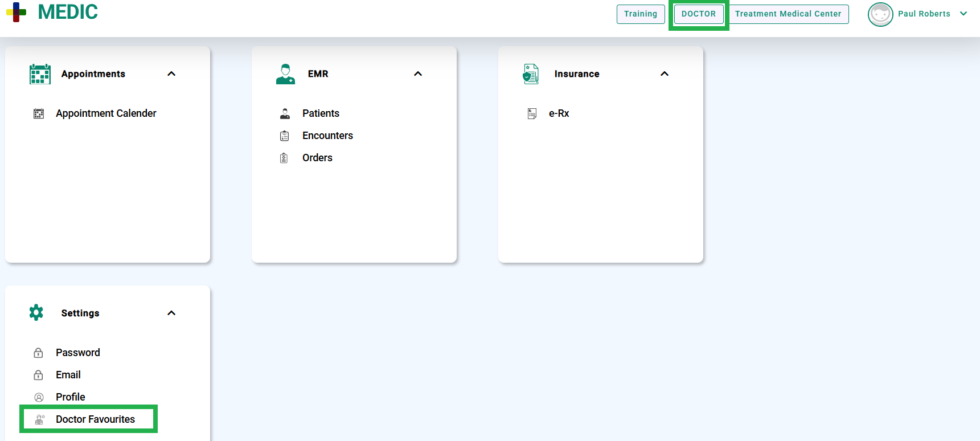This screenshot has width=980, height=441.
Task: Open the user account dropdown arrow
Action: (x=963, y=14)
